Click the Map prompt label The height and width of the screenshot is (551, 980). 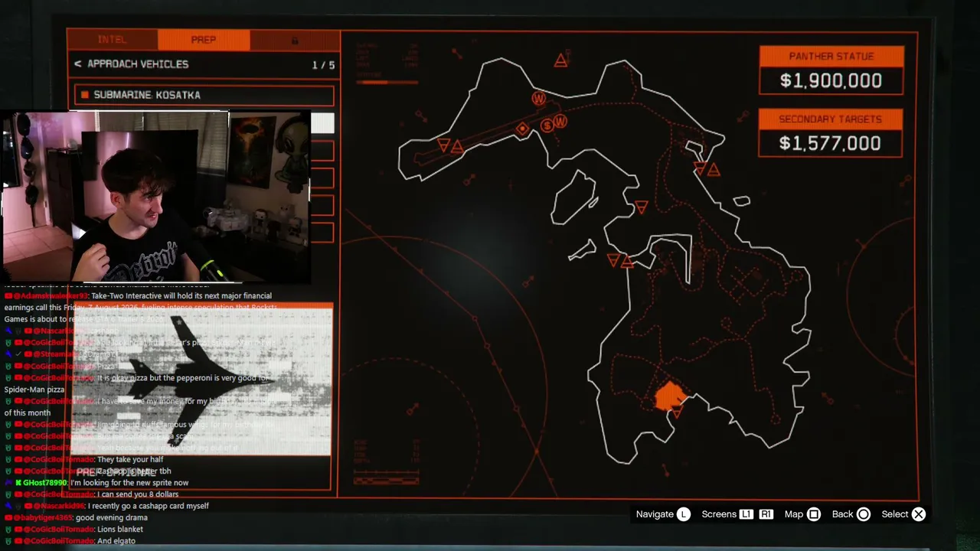(794, 514)
